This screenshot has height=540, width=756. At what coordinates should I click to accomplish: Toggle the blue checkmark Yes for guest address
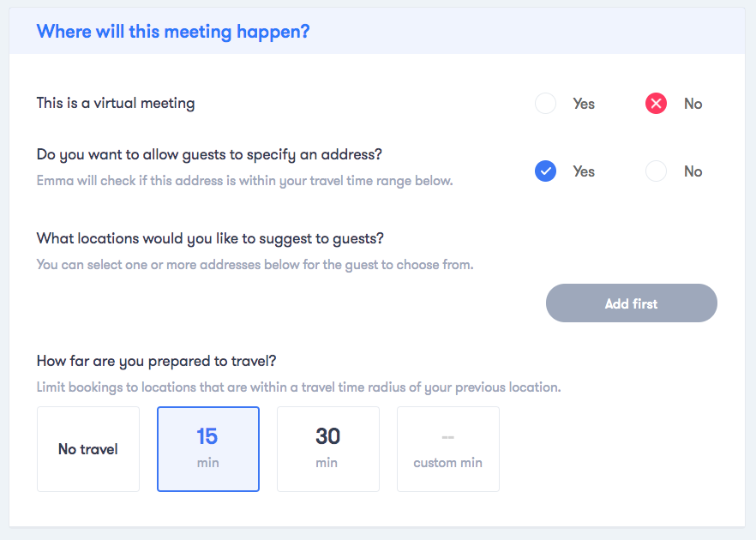pos(545,171)
